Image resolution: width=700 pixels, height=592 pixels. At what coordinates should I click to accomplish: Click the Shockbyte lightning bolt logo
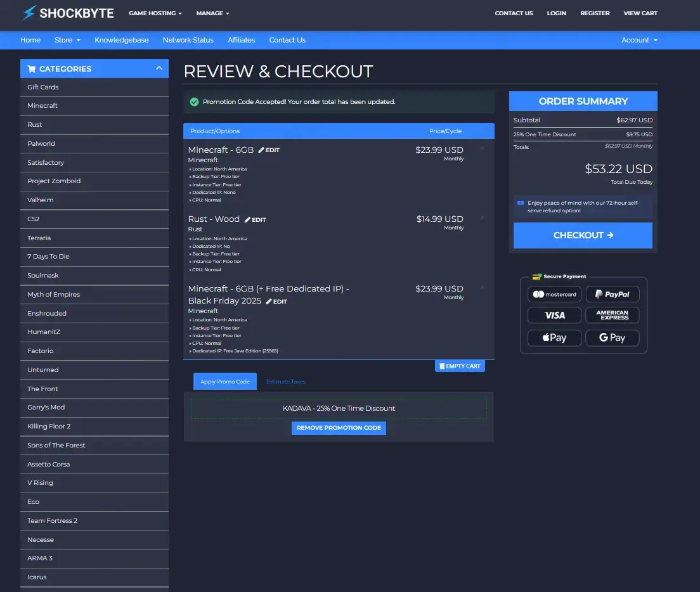[29, 13]
